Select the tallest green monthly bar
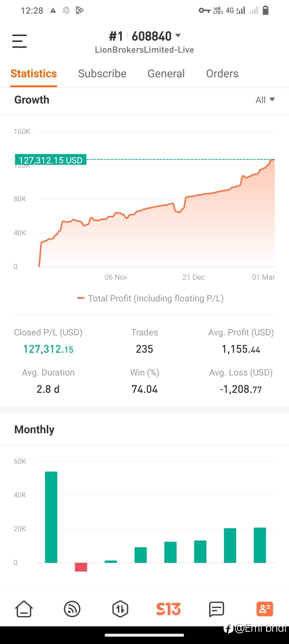Screen dimensions: 289x644 [x=51, y=517]
